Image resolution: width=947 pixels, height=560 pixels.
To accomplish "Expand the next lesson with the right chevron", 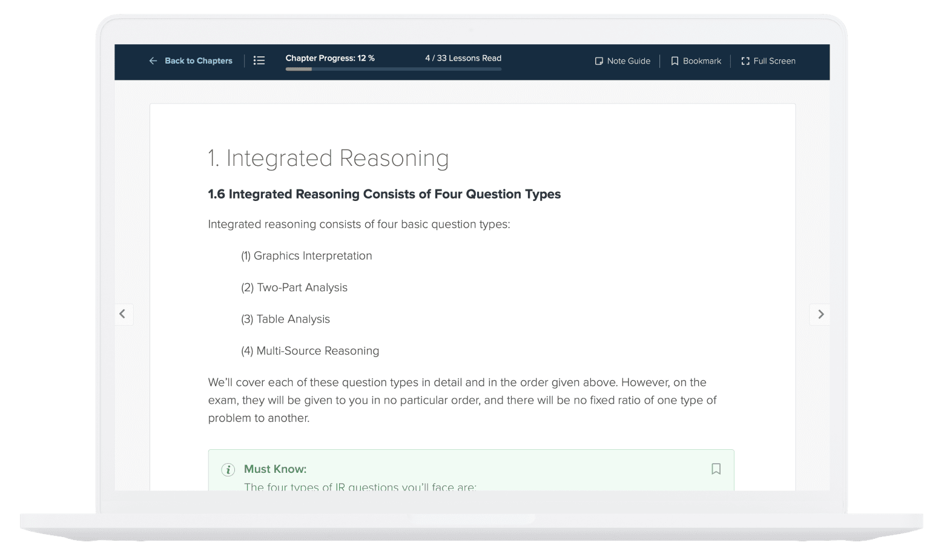I will click(820, 314).
